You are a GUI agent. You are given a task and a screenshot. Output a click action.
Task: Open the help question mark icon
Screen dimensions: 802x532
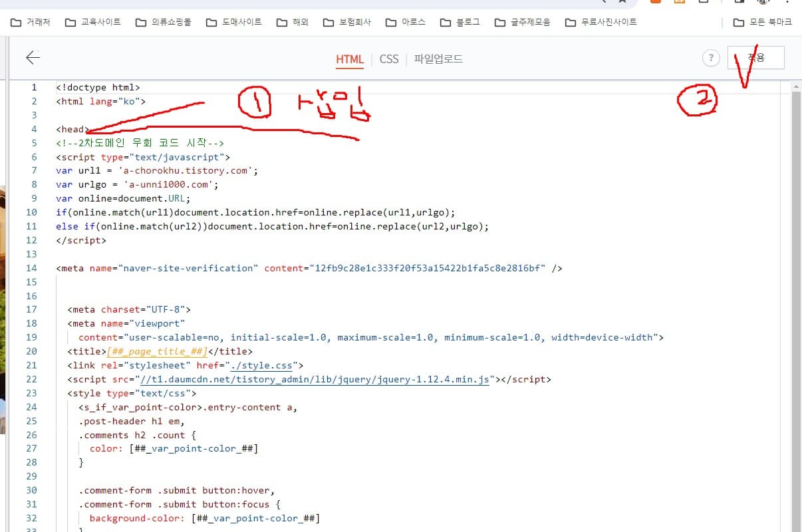711,59
